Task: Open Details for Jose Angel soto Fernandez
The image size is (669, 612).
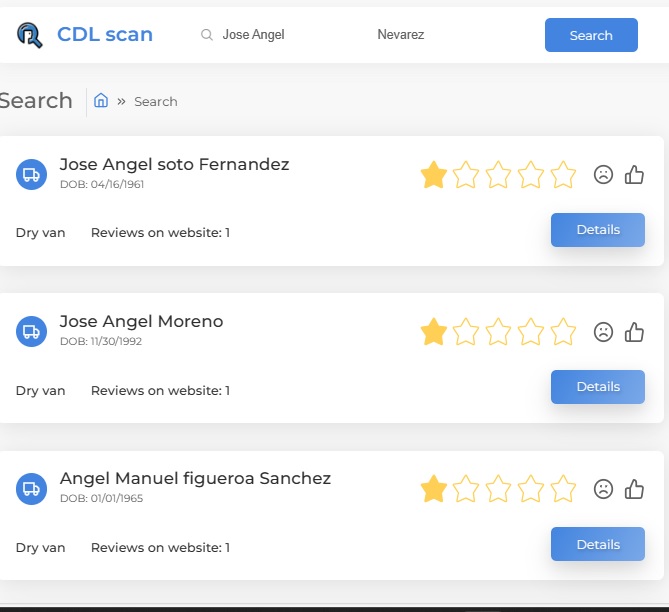Action: (x=598, y=230)
